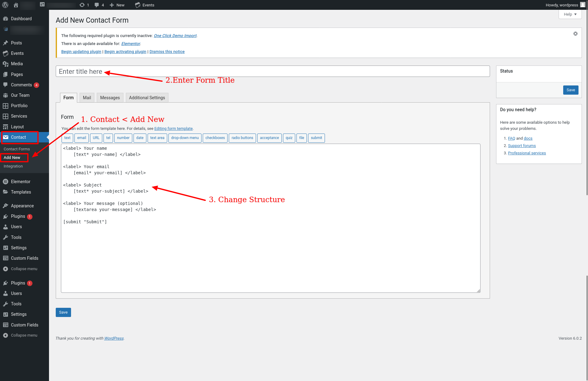Screen dimensions: 588x381
Task: Insert a URL tag button
Action: (x=96, y=138)
